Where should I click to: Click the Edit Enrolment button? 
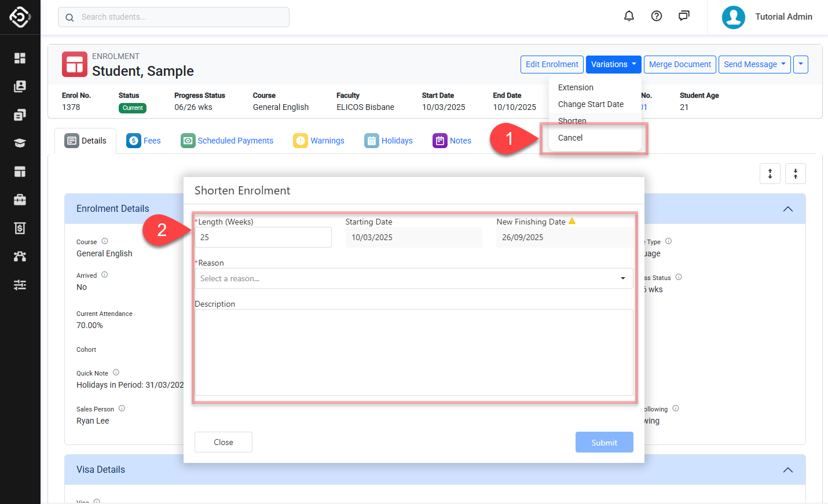coord(551,64)
